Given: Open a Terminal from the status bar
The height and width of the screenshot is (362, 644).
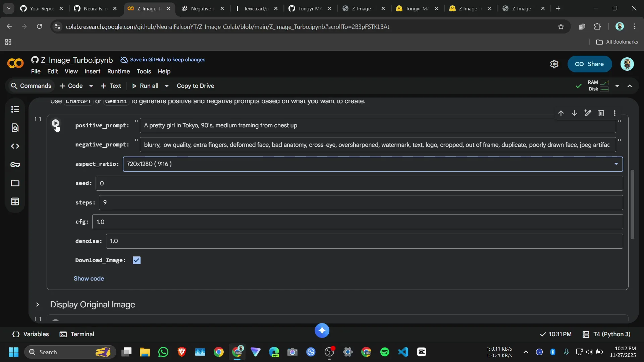Looking at the screenshot, I should click(77, 334).
